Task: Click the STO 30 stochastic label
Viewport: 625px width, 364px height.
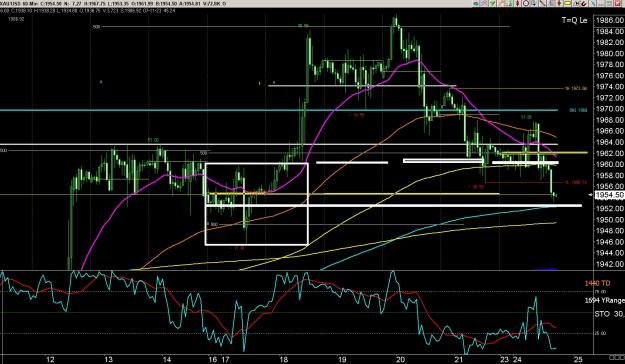Action: click(609, 314)
